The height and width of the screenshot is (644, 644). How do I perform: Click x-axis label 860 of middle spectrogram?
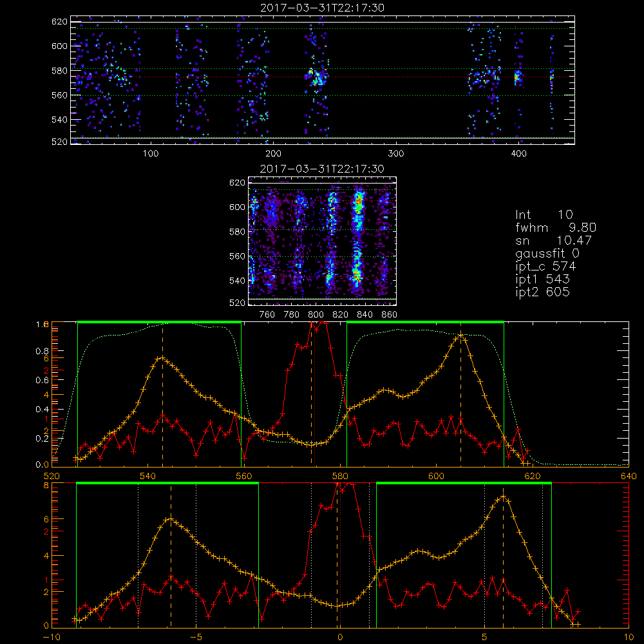tap(390, 315)
